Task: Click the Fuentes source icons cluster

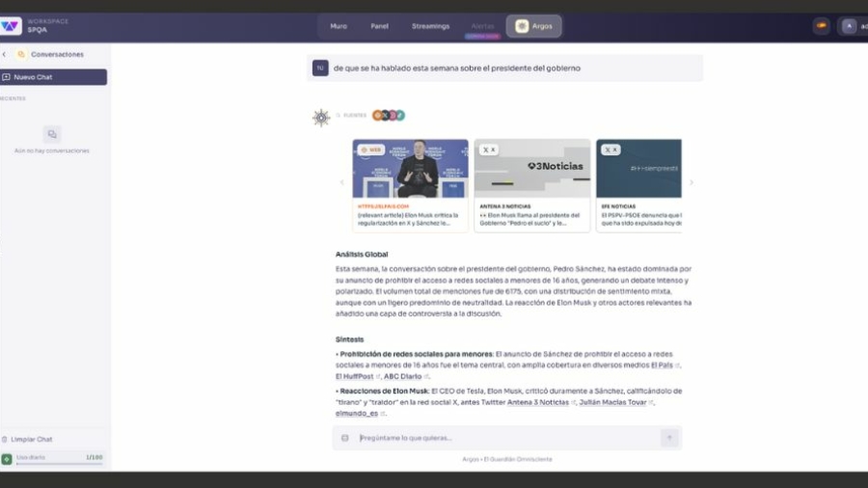Action: click(389, 115)
